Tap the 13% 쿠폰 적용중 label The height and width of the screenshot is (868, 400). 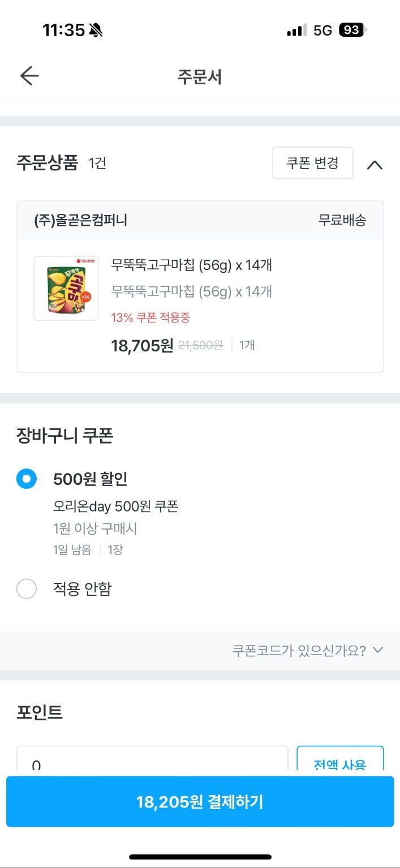tap(150, 317)
